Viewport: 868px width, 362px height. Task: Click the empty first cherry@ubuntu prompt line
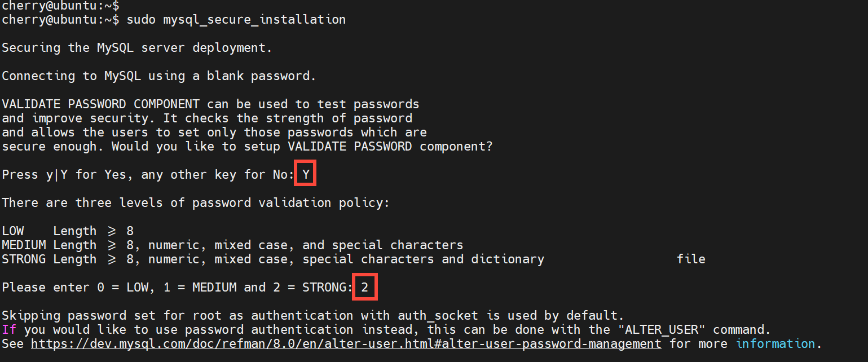tap(60, 6)
